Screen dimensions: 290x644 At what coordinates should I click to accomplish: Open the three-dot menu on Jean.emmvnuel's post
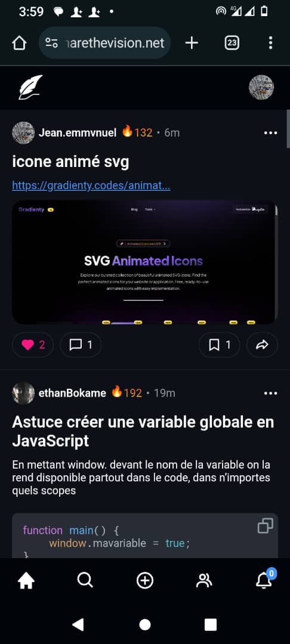[x=271, y=133]
